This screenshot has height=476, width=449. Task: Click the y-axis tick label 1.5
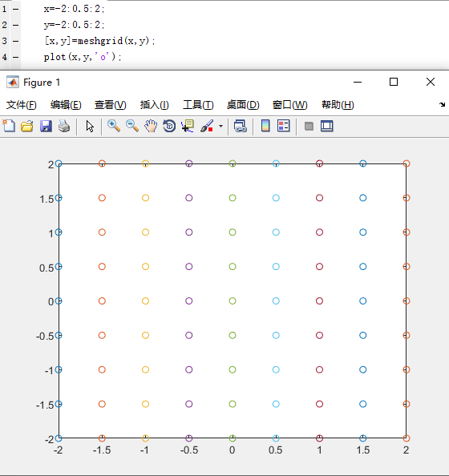[47, 200]
